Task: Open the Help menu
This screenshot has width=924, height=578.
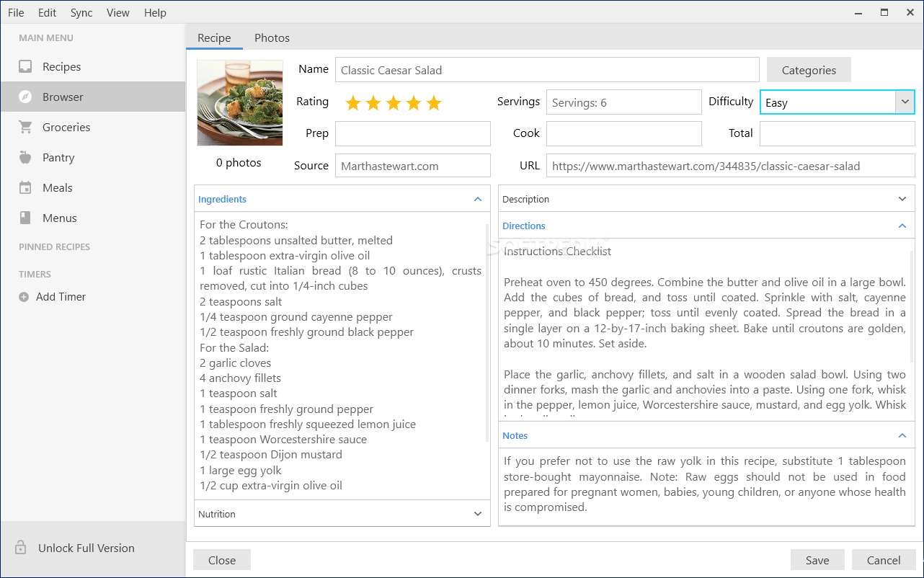Action: coord(155,12)
